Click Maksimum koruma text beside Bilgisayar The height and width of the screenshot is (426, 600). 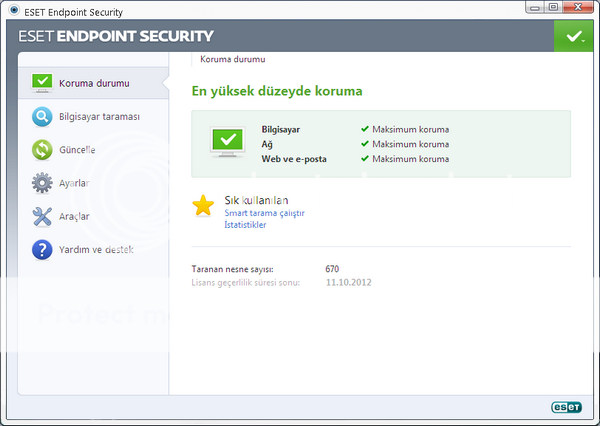(x=411, y=129)
